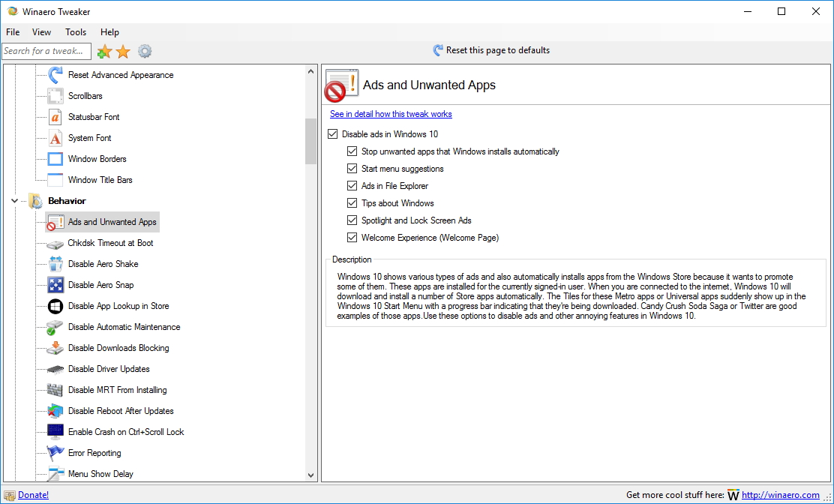
Task: Open the Help menu
Action: click(109, 32)
